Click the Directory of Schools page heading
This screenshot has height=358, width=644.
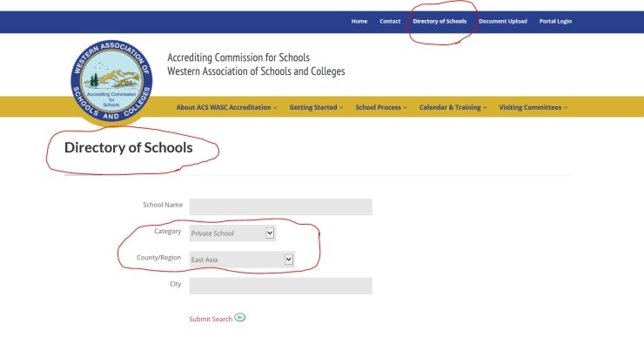(x=128, y=147)
